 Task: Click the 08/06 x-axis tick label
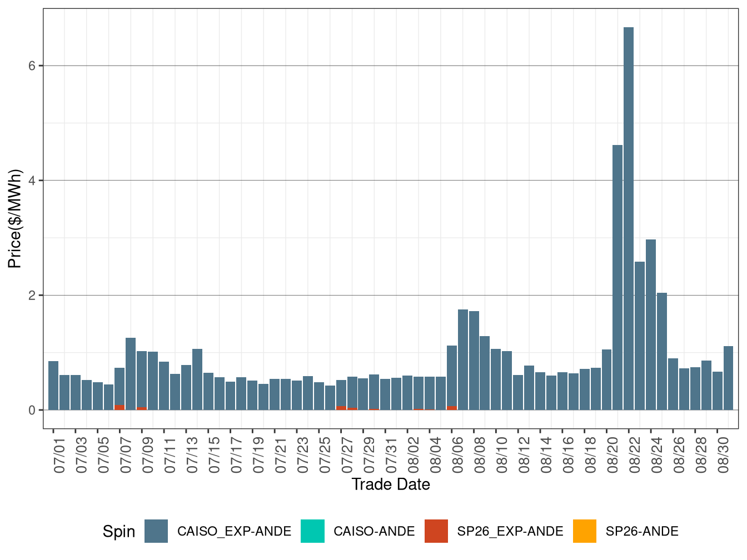click(457, 456)
